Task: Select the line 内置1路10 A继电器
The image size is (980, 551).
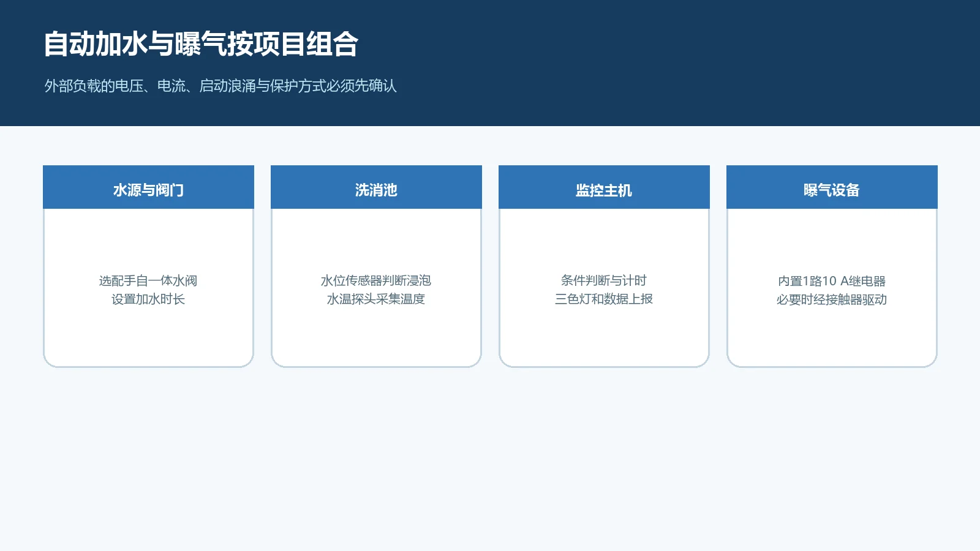Action: coord(832,281)
